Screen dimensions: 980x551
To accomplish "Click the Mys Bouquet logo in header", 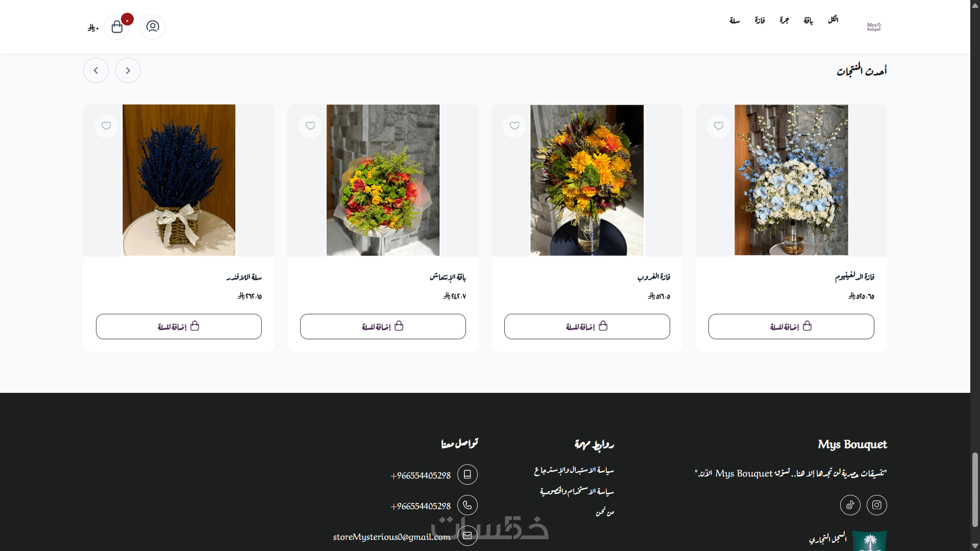I will point(874,27).
